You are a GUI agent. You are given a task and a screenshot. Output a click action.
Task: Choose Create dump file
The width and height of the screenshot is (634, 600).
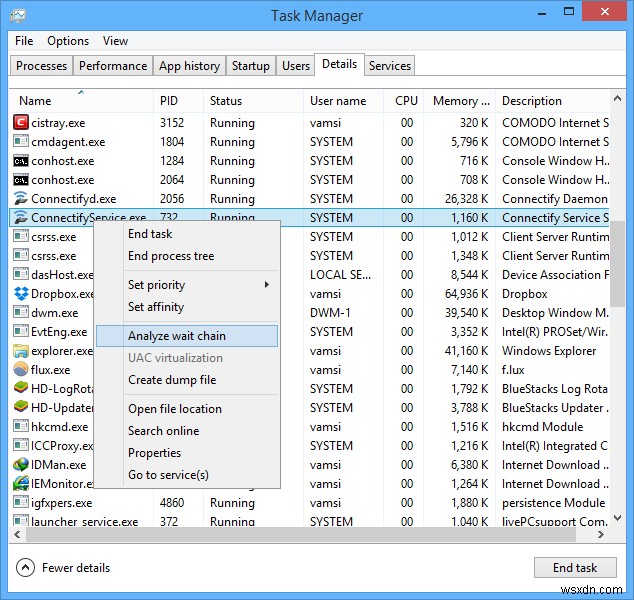186,380
